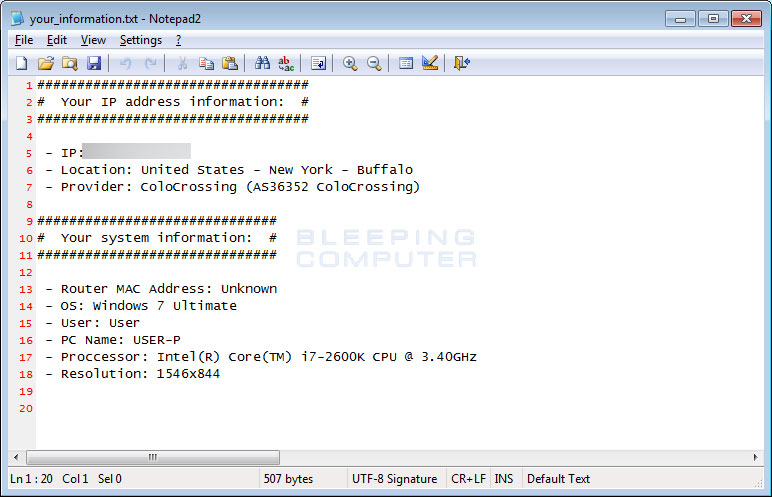
Task: Click the CR+LF line ending field
Action: point(468,479)
